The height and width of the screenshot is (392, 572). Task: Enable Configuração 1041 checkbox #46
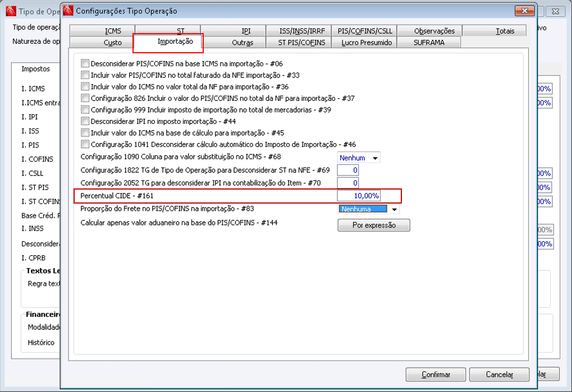click(x=85, y=144)
